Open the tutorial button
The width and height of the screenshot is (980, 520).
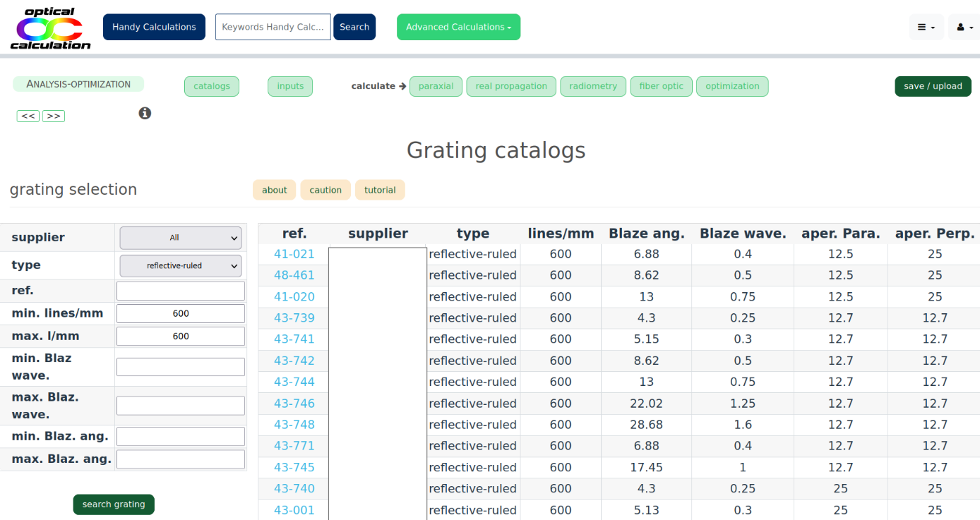pyautogui.click(x=380, y=190)
